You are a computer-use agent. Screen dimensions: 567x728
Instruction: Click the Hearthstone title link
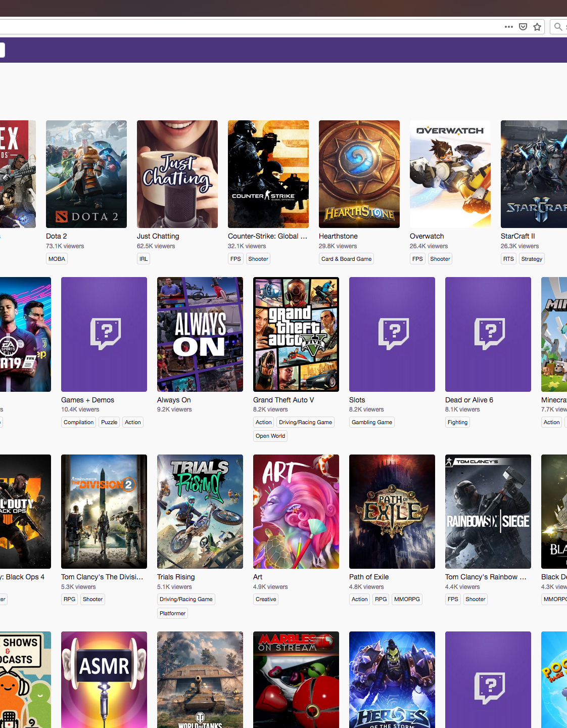[338, 236]
